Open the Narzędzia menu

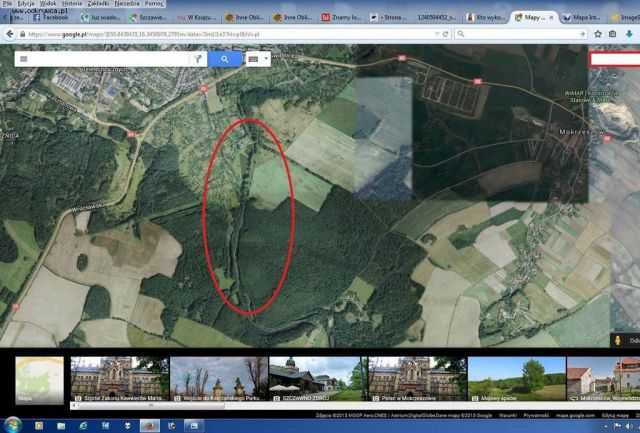128,4
